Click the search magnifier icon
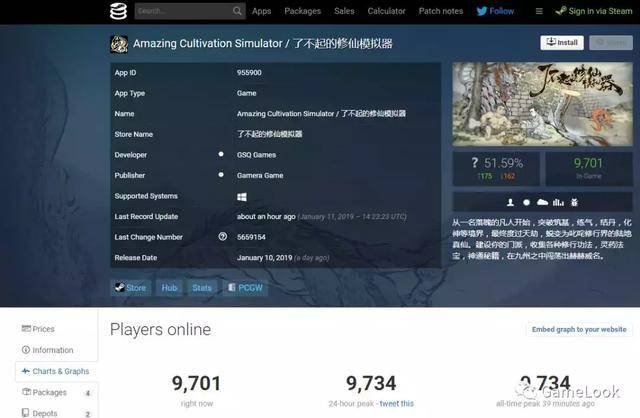The image size is (640, 418). [x=237, y=11]
